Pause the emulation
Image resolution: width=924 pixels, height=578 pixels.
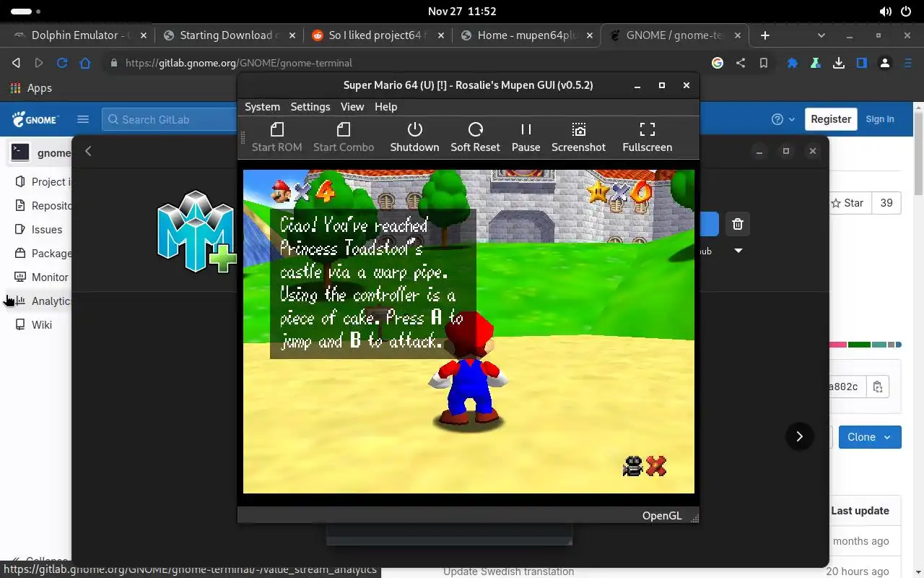tap(526, 137)
